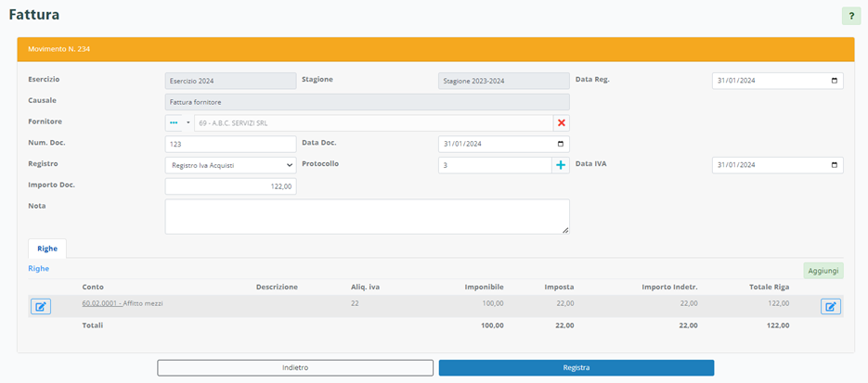Click the plus icon beside Protocollo

coord(560,165)
